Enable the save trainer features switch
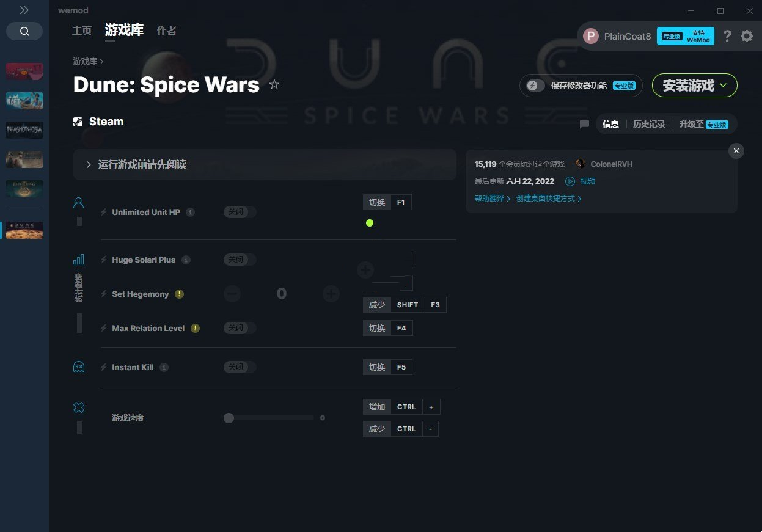The height and width of the screenshot is (532, 762). [536, 86]
